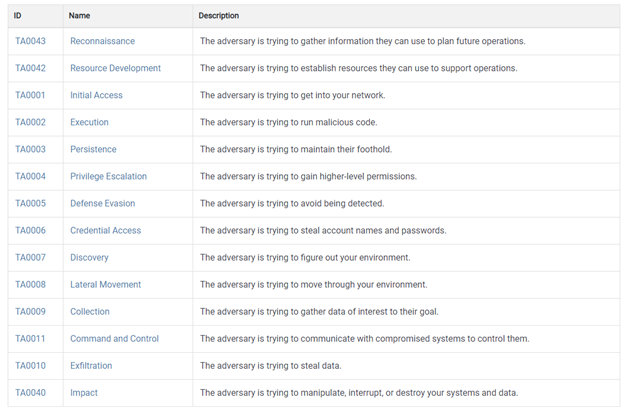Select the Defense Evasion tactic link
628x414 pixels.
[102, 203]
